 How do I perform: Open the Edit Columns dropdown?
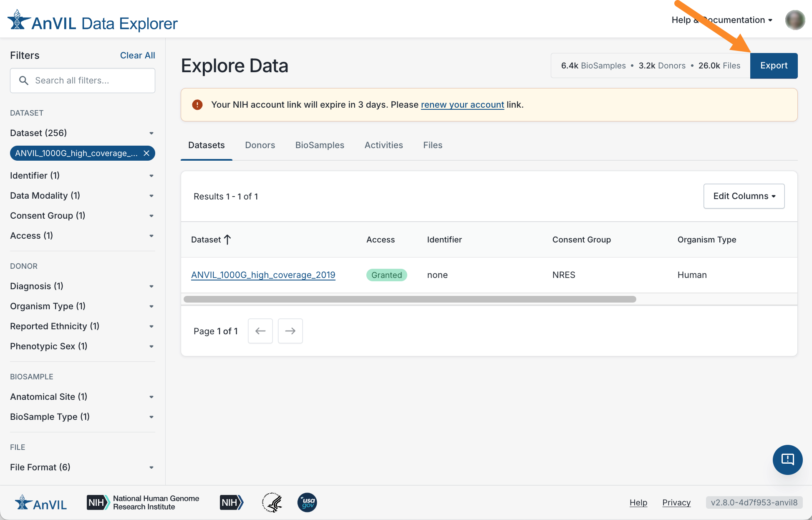(744, 196)
